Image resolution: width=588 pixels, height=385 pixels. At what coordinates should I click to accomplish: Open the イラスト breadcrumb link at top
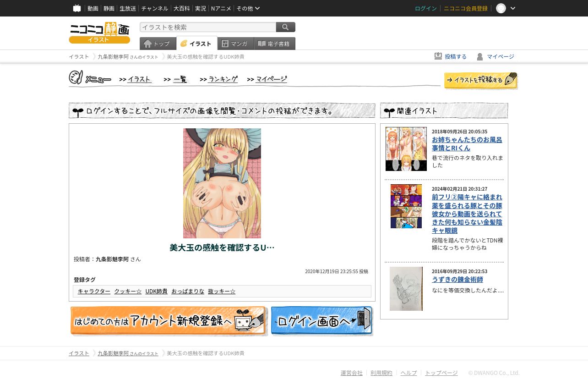pyautogui.click(x=79, y=56)
